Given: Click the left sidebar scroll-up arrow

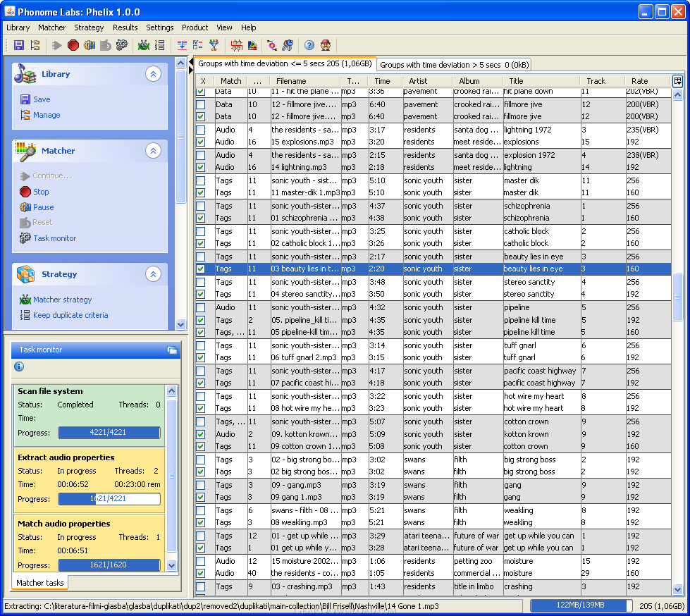Looking at the screenshot, I should pos(180,63).
